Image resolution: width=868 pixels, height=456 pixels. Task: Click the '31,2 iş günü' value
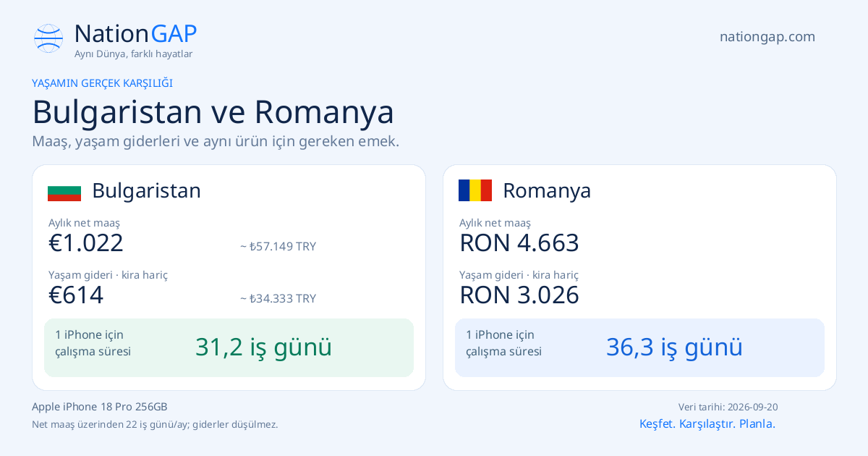(263, 347)
